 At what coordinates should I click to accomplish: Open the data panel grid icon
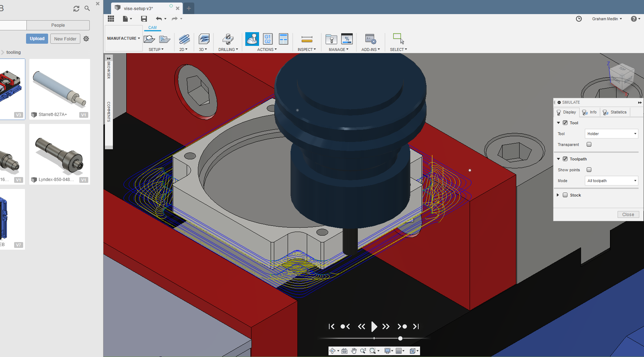click(x=111, y=18)
